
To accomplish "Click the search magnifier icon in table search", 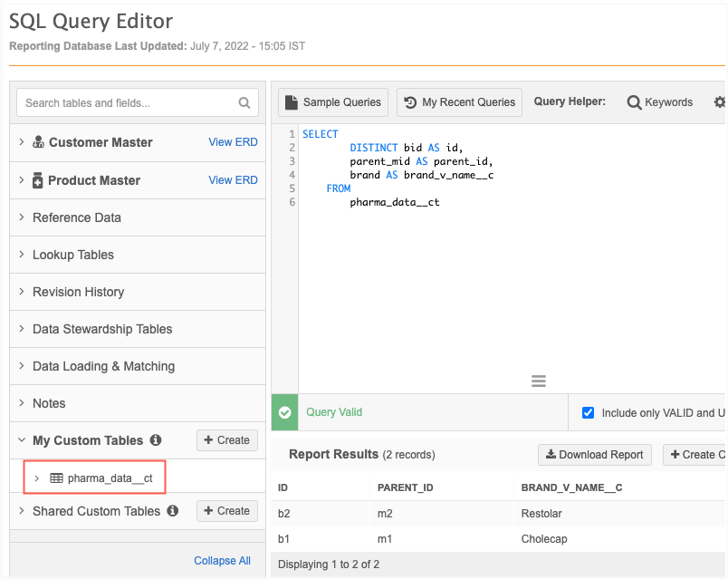I will pos(244,103).
